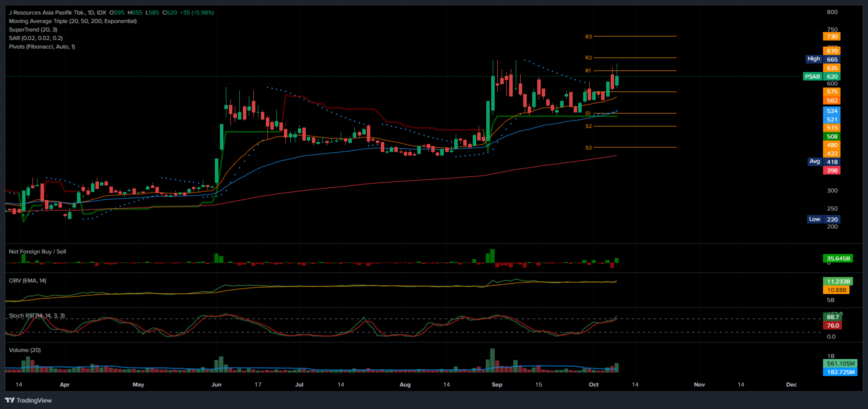Screen dimensions: 868x409
Task: Click the PSAB ticker price tag
Action: coord(812,76)
